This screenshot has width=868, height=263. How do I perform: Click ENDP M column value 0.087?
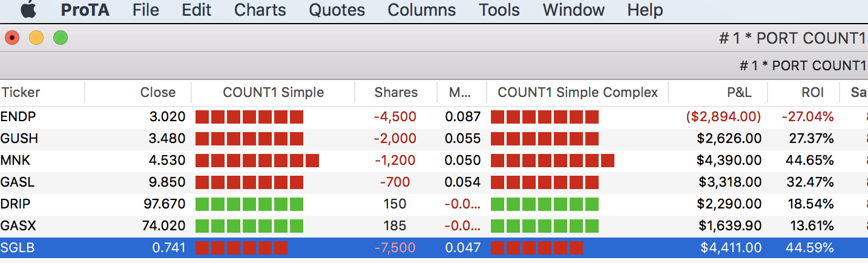462,116
